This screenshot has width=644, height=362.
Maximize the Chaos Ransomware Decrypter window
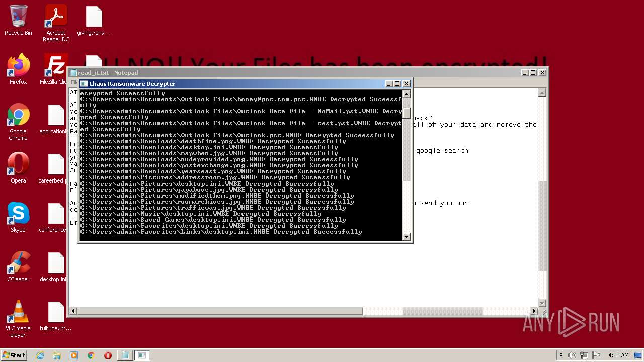click(397, 84)
